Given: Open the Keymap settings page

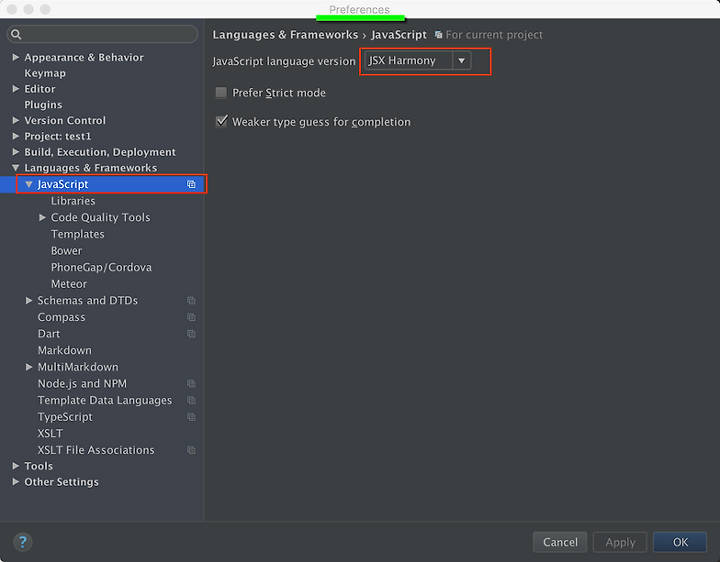Looking at the screenshot, I should pos(45,73).
